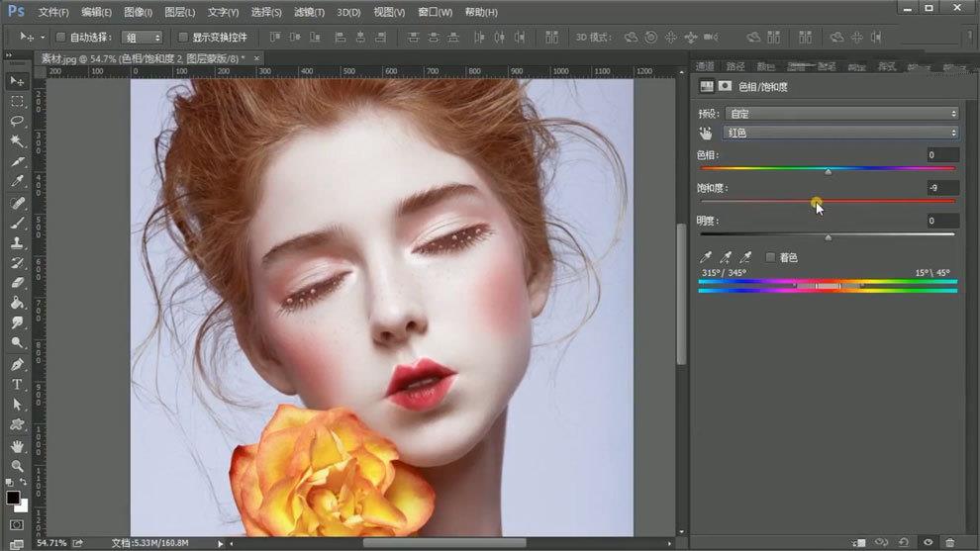Expand the 组 auto-select type dropdown
This screenshot has width=980, height=551.
point(142,38)
